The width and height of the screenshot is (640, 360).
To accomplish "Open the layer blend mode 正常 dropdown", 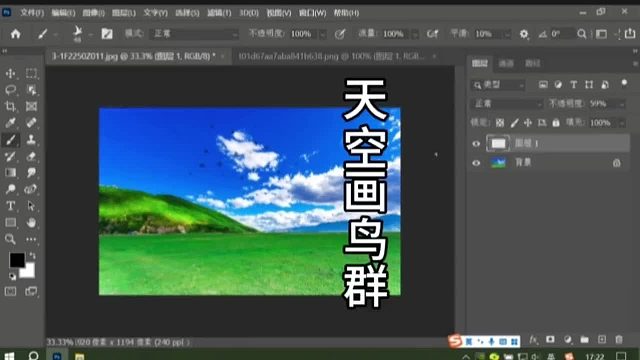I will (507, 104).
